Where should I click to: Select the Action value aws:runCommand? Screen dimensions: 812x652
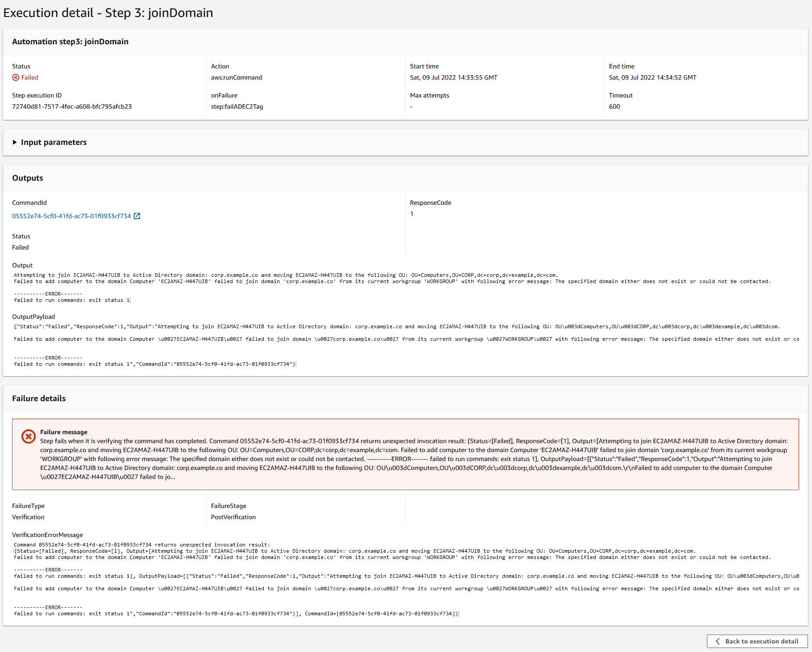(237, 77)
